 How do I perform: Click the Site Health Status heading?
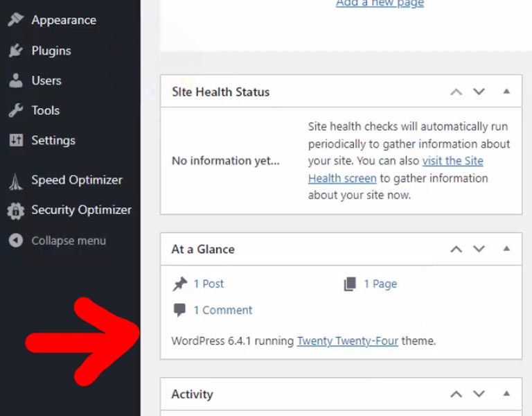coord(220,92)
